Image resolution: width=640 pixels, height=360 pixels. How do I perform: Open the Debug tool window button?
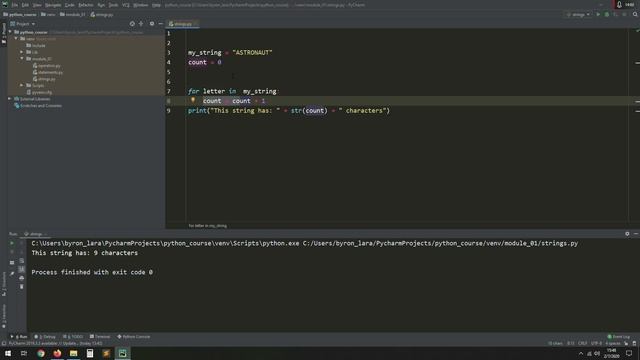click(x=45, y=337)
